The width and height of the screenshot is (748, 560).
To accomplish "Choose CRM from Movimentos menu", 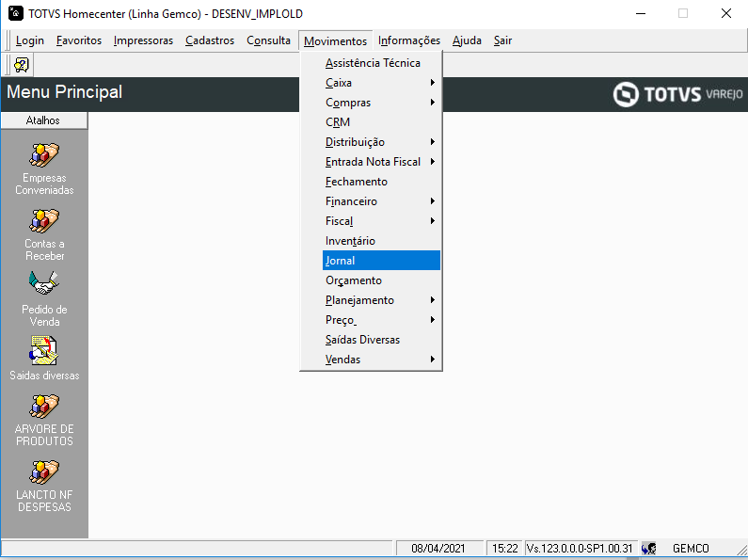I will coord(381,122).
